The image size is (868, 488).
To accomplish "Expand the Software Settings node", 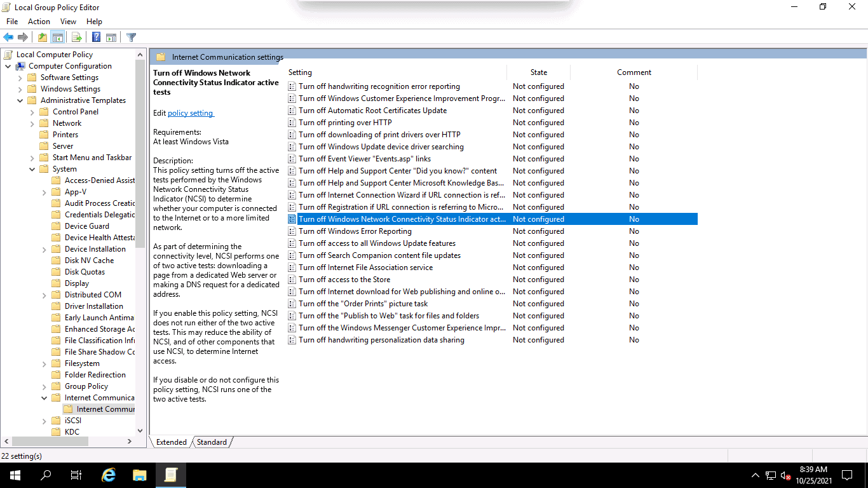I will click(20, 78).
